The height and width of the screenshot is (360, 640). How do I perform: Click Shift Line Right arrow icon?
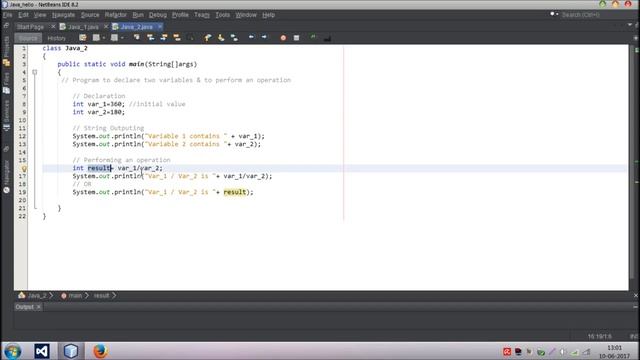pos(264,37)
